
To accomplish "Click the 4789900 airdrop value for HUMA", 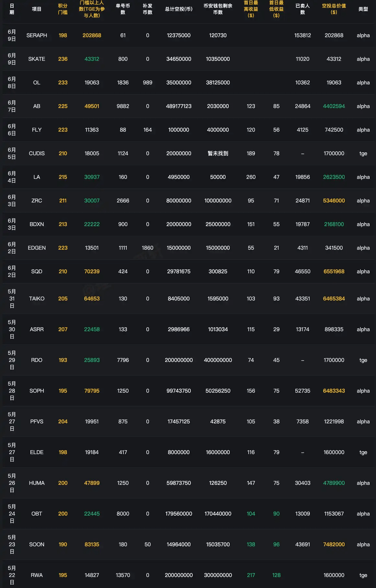I will point(334,483).
